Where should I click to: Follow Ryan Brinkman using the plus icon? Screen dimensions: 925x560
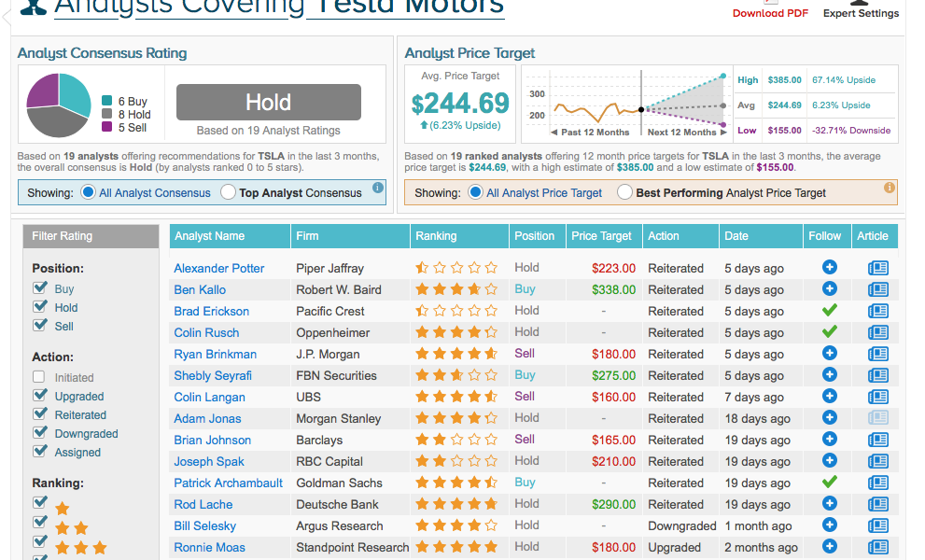tap(830, 353)
